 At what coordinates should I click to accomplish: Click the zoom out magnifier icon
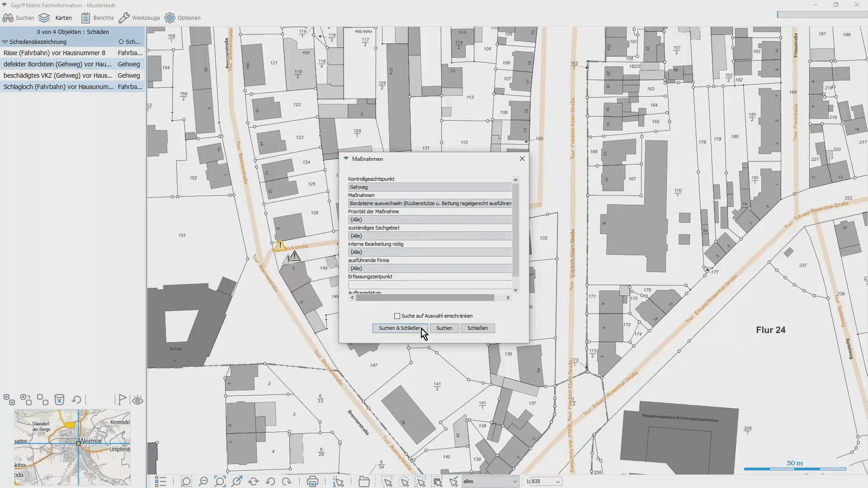(x=203, y=482)
